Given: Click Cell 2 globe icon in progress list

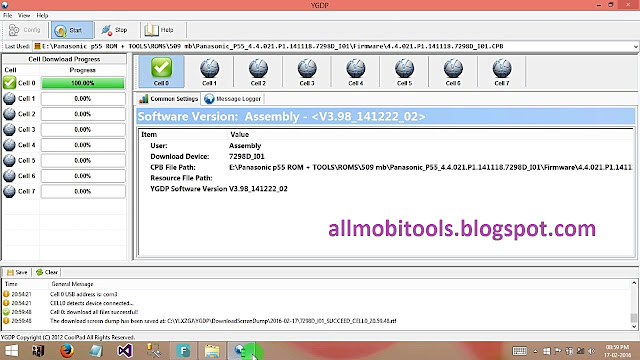Looking at the screenshot, I should [9, 114].
